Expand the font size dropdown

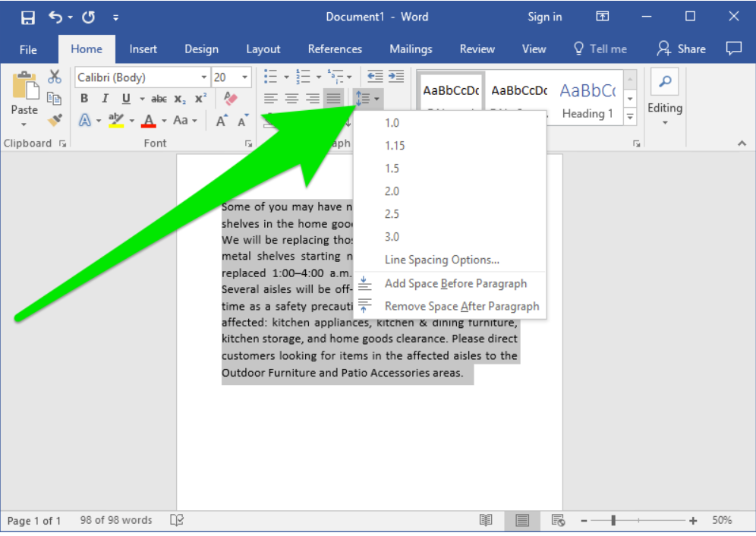pyautogui.click(x=244, y=77)
